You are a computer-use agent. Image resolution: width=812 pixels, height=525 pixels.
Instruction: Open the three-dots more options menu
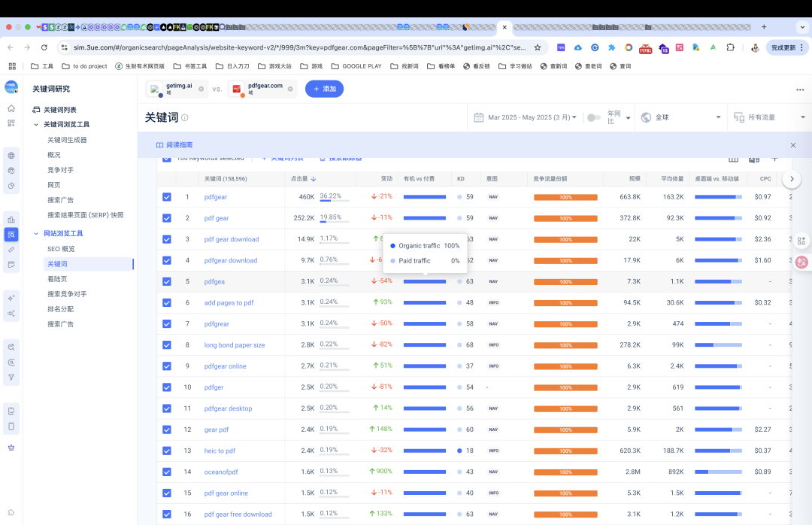(x=800, y=90)
